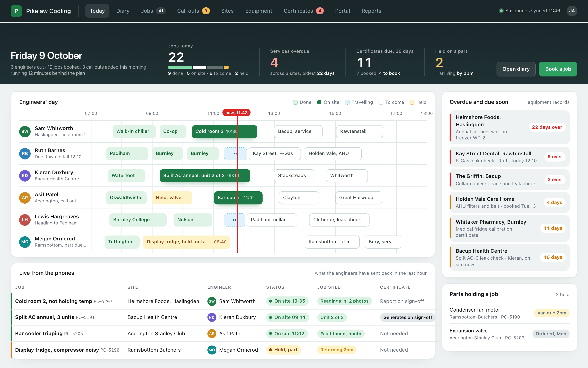Open the equipment records link

point(548,102)
